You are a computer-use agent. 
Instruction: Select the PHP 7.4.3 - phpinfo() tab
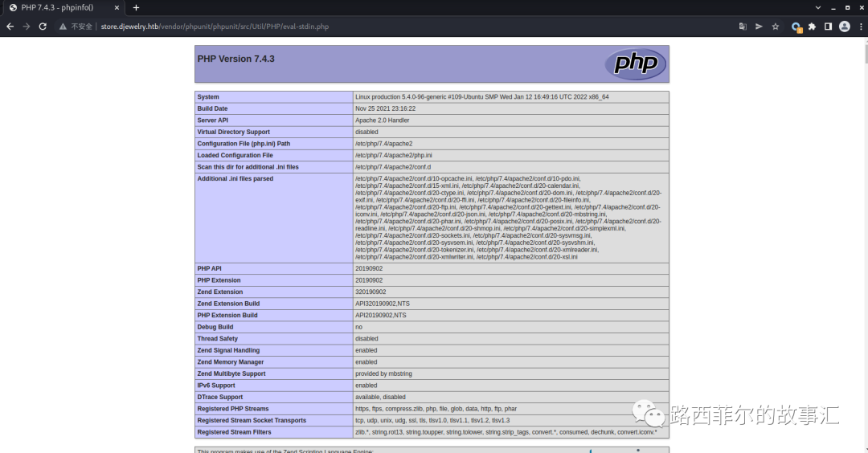coord(63,8)
